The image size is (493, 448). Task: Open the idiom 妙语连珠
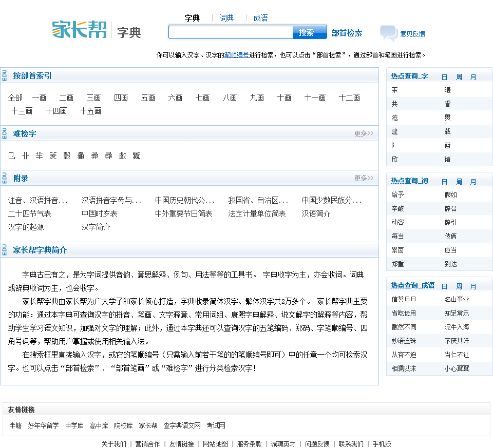coord(404,341)
